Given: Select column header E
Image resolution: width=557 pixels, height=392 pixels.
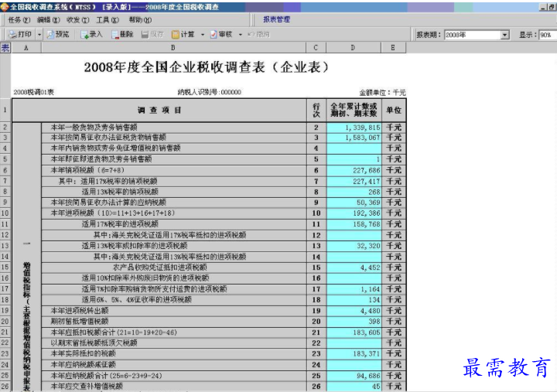Looking at the screenshot, I should click(393, 48).
